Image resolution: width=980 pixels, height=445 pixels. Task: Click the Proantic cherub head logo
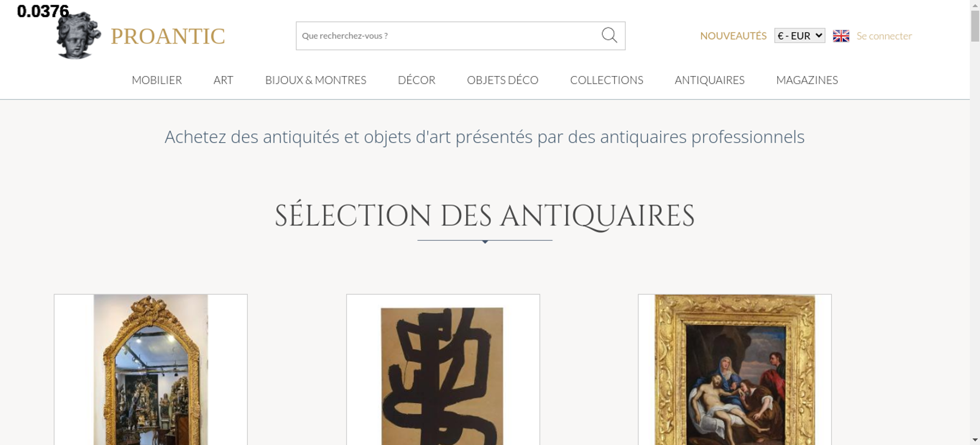click(78, 35)
